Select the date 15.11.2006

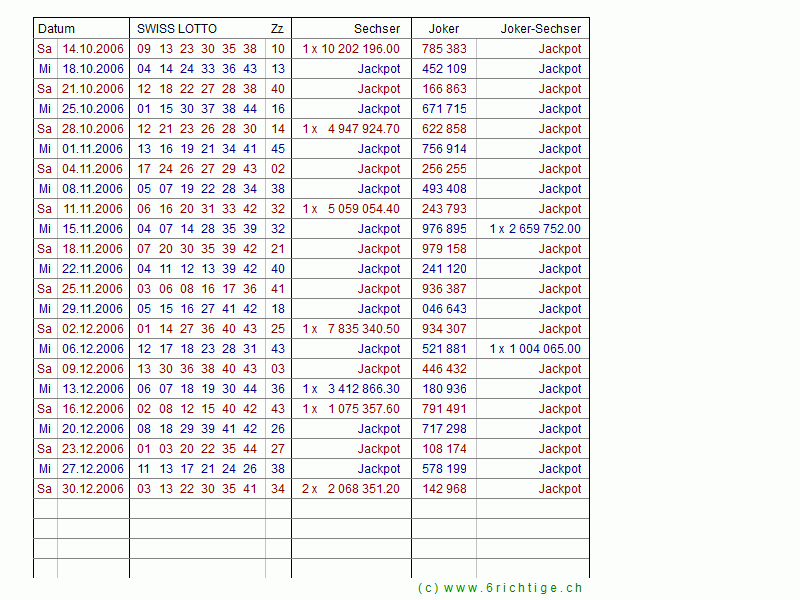pos(93,229)
